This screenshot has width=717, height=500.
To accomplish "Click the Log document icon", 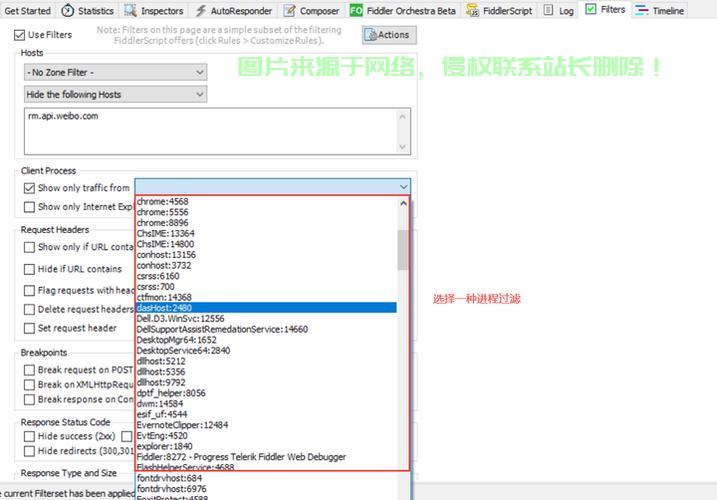I will tap(548, 10).
